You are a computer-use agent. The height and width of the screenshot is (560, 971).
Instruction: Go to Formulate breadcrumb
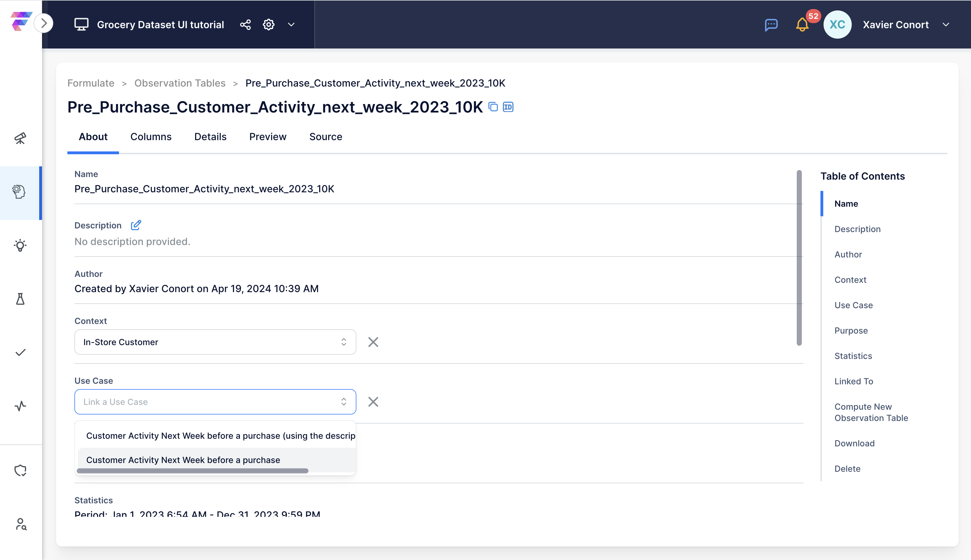point(91,83)
